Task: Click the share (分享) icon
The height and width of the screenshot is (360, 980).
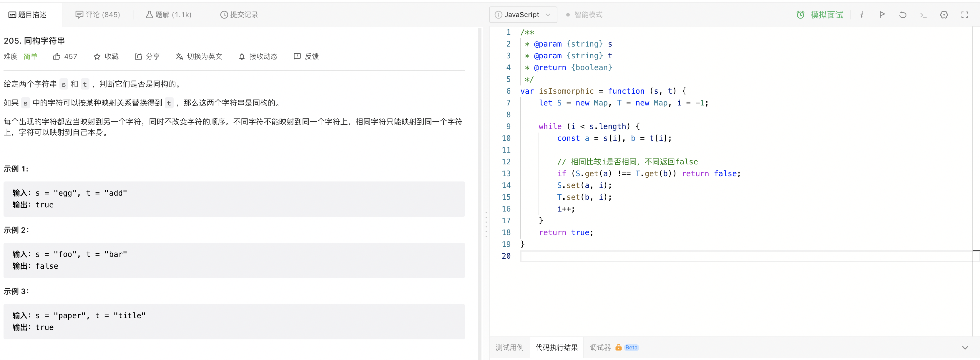Action: 138,56
